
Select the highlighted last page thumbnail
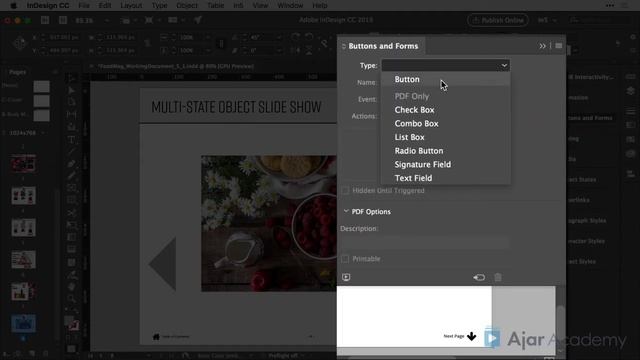point(23,324)
